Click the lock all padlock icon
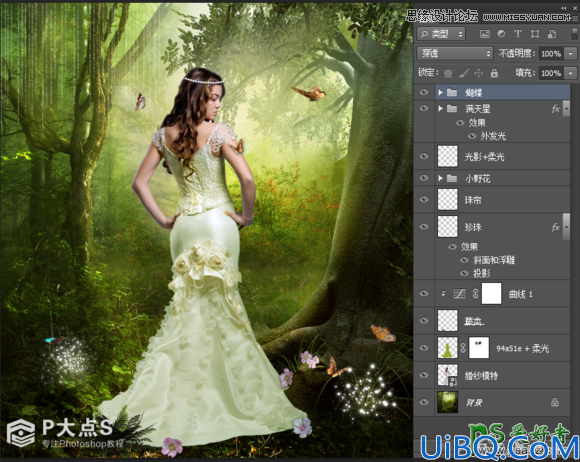580x462 pixels. (x=494, y=73)
